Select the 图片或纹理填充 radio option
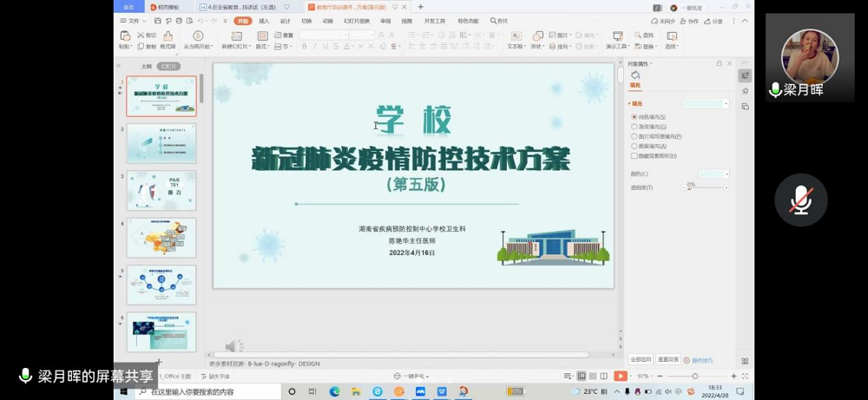Viewport: 868px width, 400px height. point(635,136)
